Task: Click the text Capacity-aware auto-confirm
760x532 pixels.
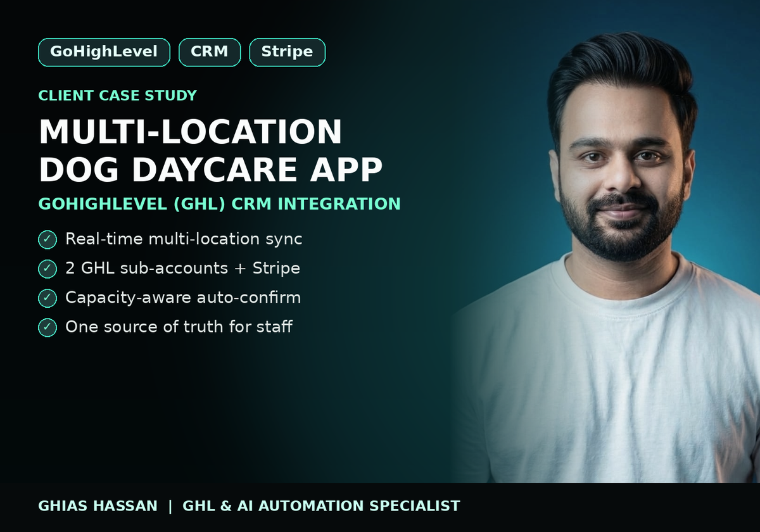Action: click(x=183, y=298)
